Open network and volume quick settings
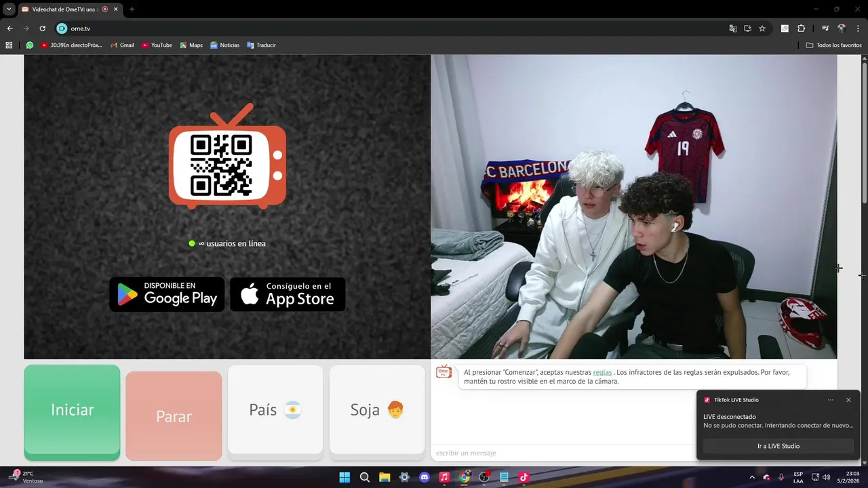Image resolution: width=868 pixels, height=488 pixels. (x=821, y=477)
